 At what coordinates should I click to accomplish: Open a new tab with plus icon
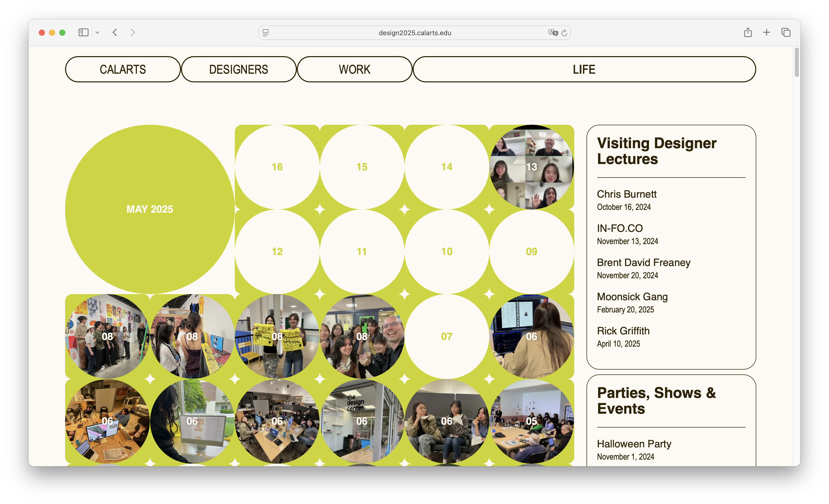pos(766,33)
